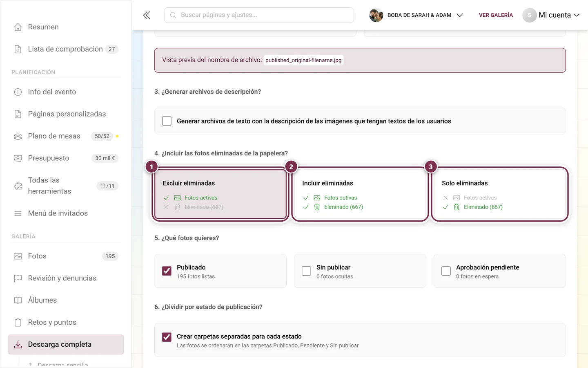Toggle Crear carpetas separadas checkbox
588x368 pixels.
point(167,337)
